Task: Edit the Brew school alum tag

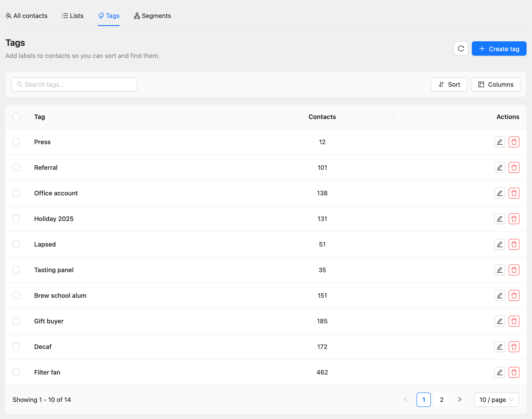Action: 499,296
